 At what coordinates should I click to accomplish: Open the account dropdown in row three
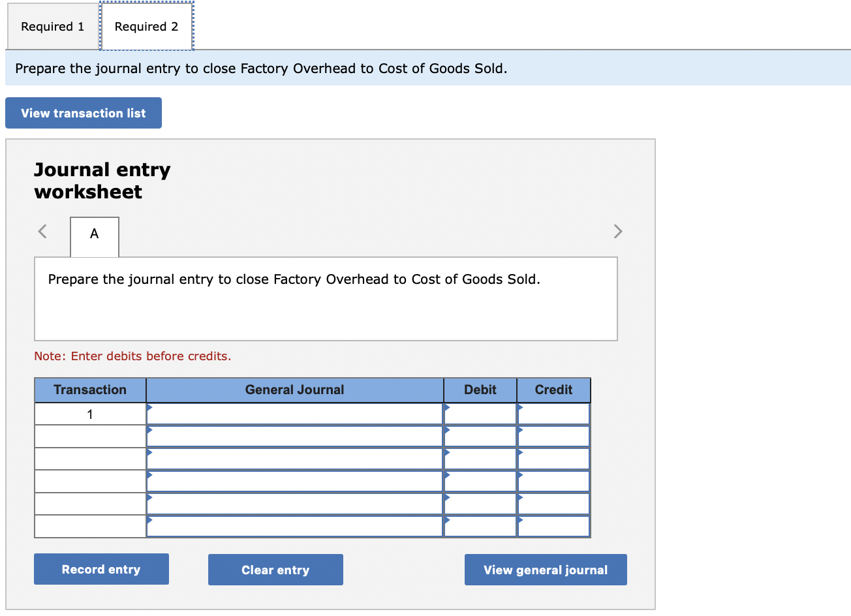(294, 458)
